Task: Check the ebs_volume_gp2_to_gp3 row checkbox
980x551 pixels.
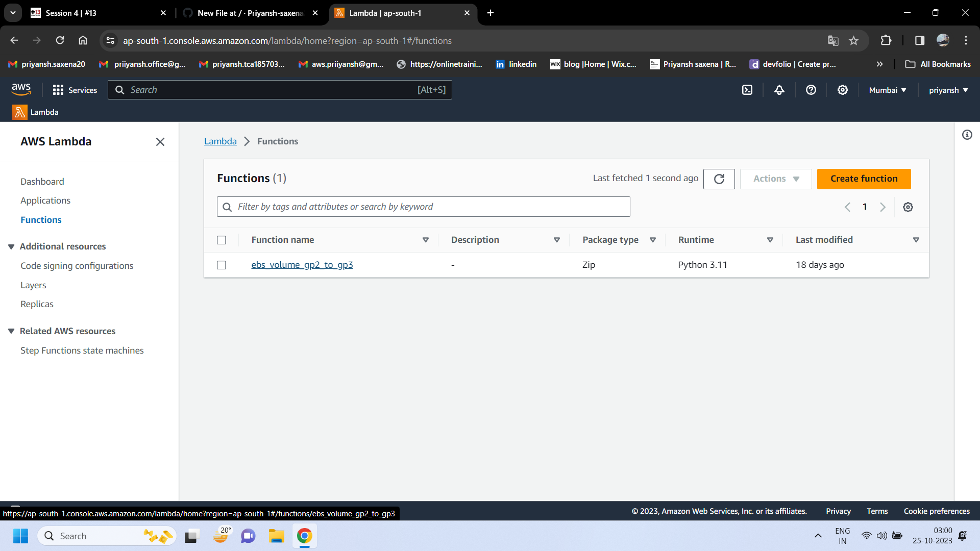Action: [x=222, y=265]
